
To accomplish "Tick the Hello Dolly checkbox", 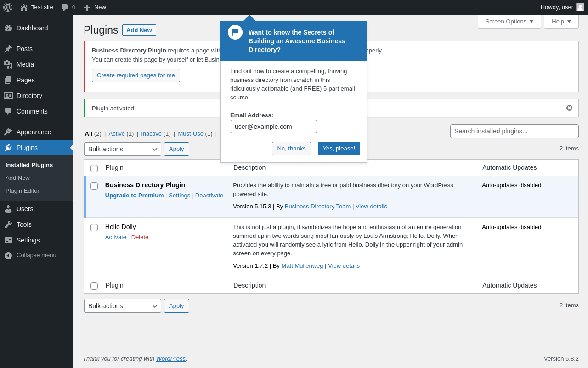I will (94, 228).
